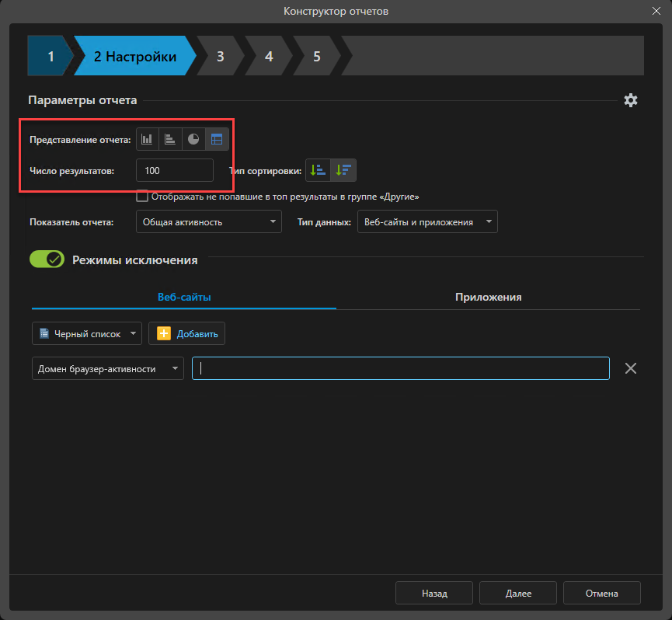Click the Добавить button

pyautogui.click(x=187, y=334)
